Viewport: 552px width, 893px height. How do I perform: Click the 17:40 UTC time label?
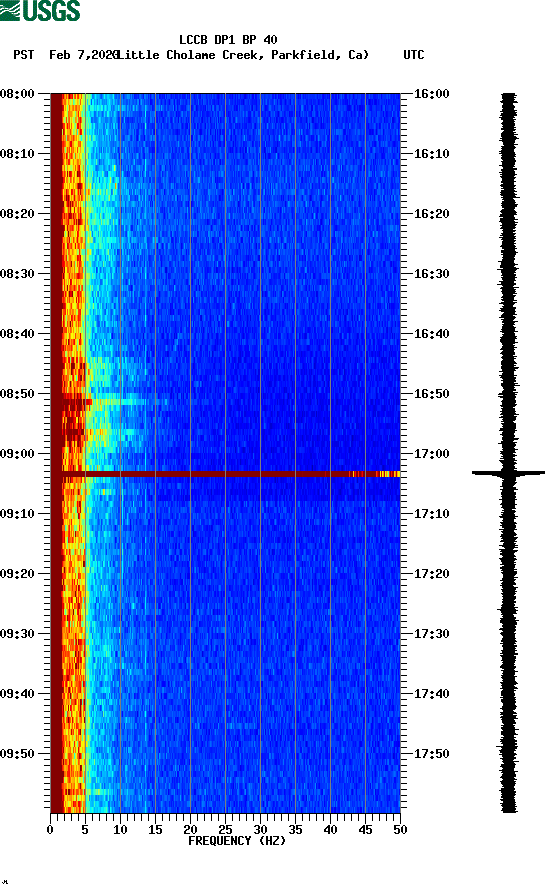click(431, 694)
